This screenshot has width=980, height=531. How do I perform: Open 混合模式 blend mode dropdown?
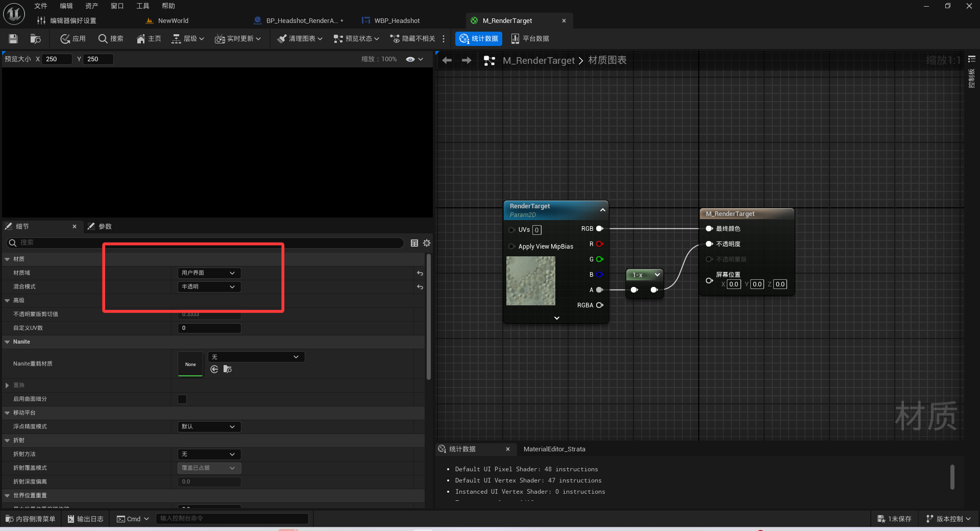coord(209,287)
